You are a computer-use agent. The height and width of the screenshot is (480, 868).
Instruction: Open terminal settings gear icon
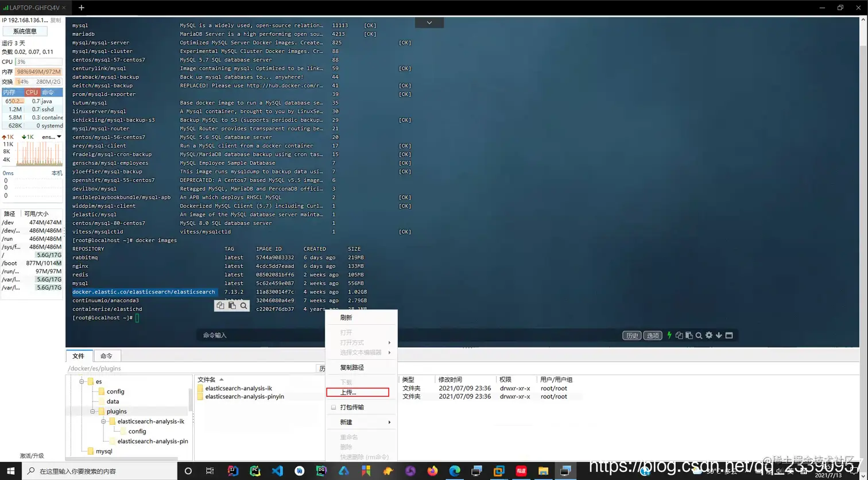[709, 335]
